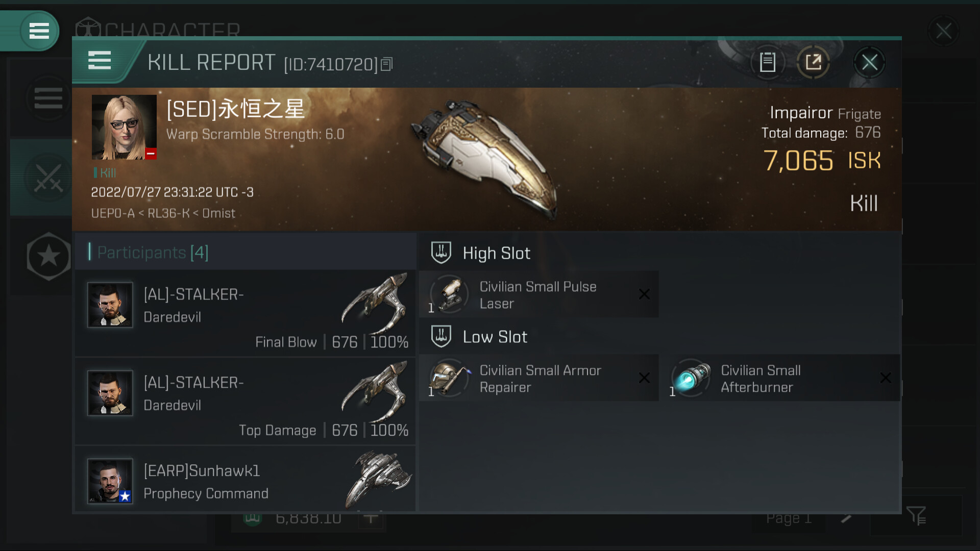The height and width of the screenshot is (551, 980).
Task: Click the High Slot section header
Action: (x=496, y=253)
